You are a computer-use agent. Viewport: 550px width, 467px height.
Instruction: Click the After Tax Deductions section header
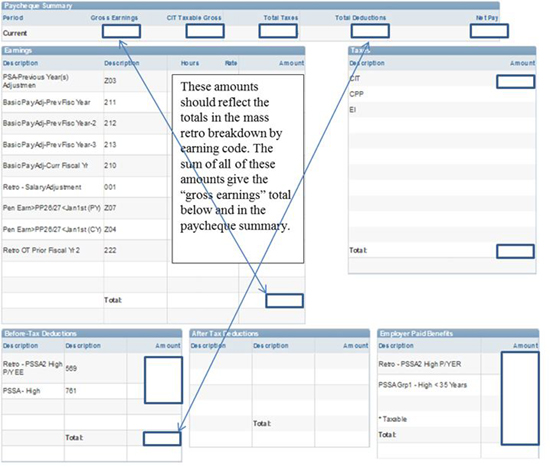280,333
